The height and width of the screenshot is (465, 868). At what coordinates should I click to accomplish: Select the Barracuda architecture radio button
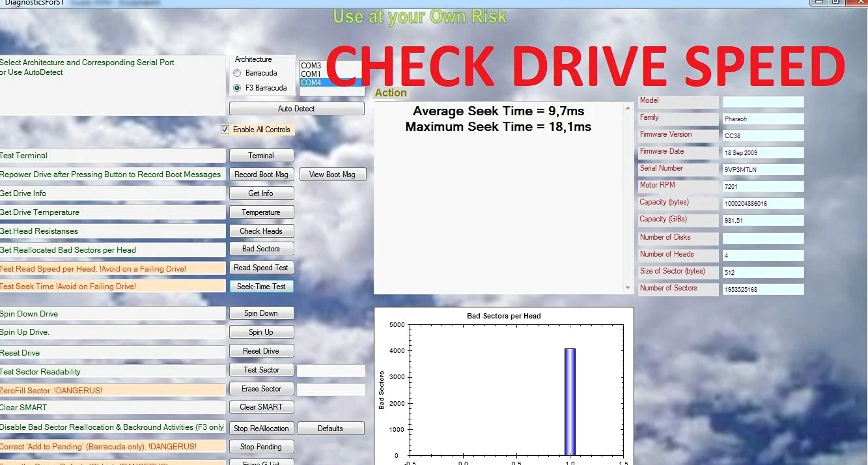[x=237, y=73]
